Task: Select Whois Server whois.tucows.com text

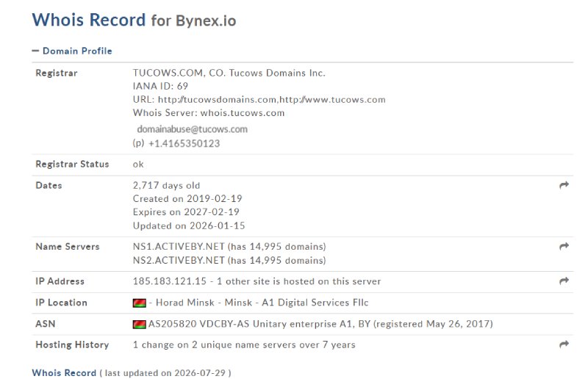Action: point(209,113)
